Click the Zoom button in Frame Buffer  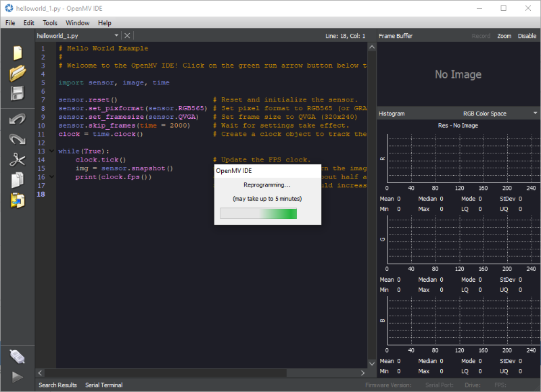(504, 36)
